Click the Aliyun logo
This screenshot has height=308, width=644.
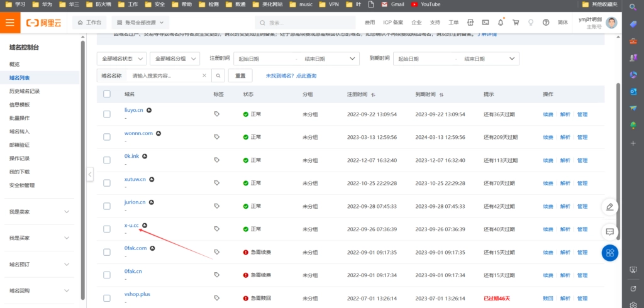tap(43, 23)
